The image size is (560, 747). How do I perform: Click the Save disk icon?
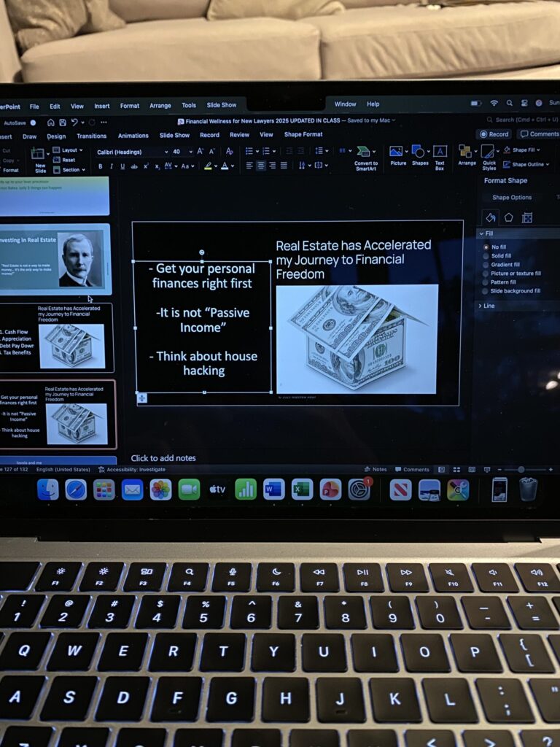click(x=63, y=123)
